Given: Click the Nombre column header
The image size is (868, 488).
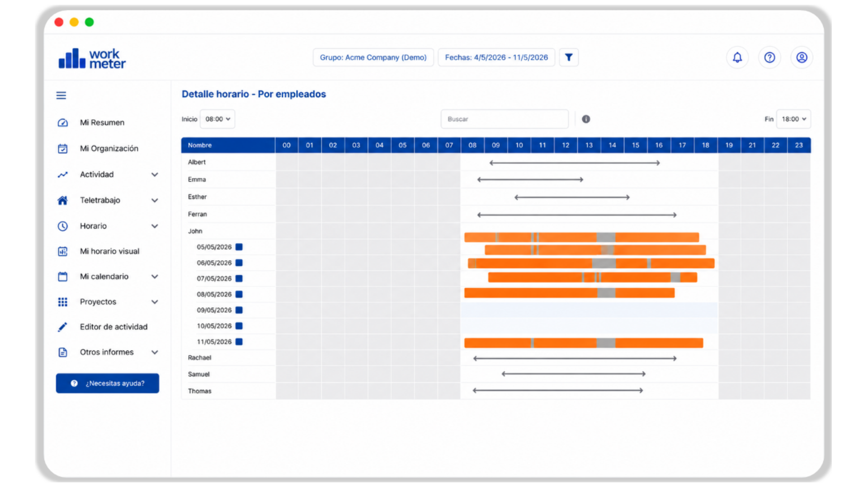Looking at the screenshot, I should tap(228, 145).
